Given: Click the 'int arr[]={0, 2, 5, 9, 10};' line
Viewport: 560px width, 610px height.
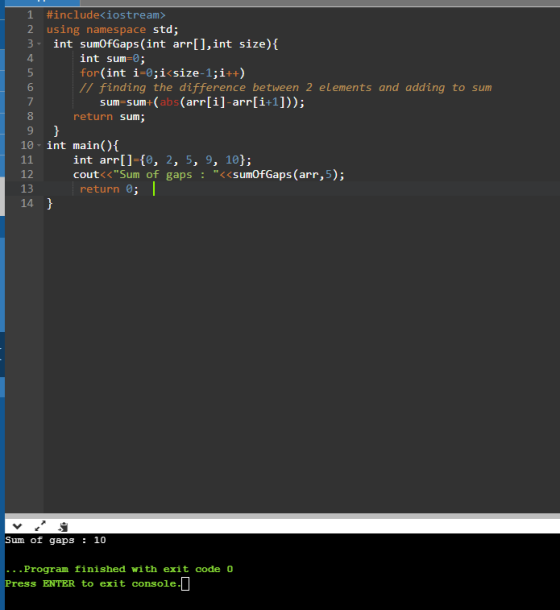Looking at the screenshot, I should tap(162, 160).
